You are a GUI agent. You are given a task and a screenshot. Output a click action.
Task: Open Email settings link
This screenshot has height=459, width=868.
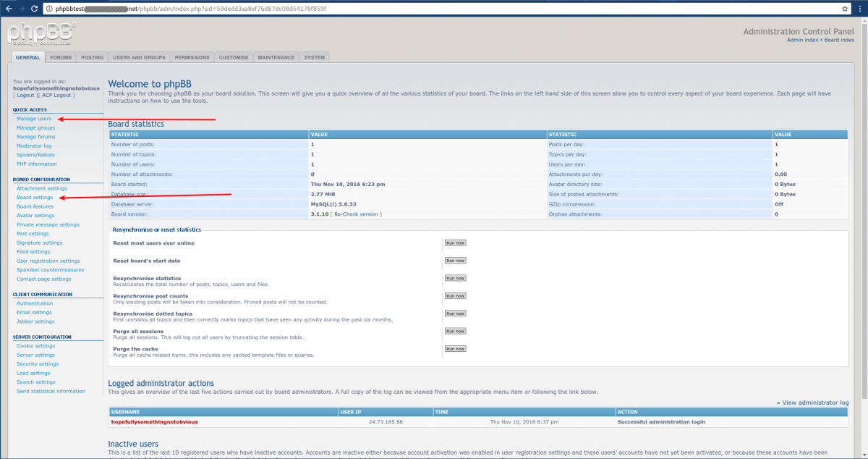[x=35, y=313]
